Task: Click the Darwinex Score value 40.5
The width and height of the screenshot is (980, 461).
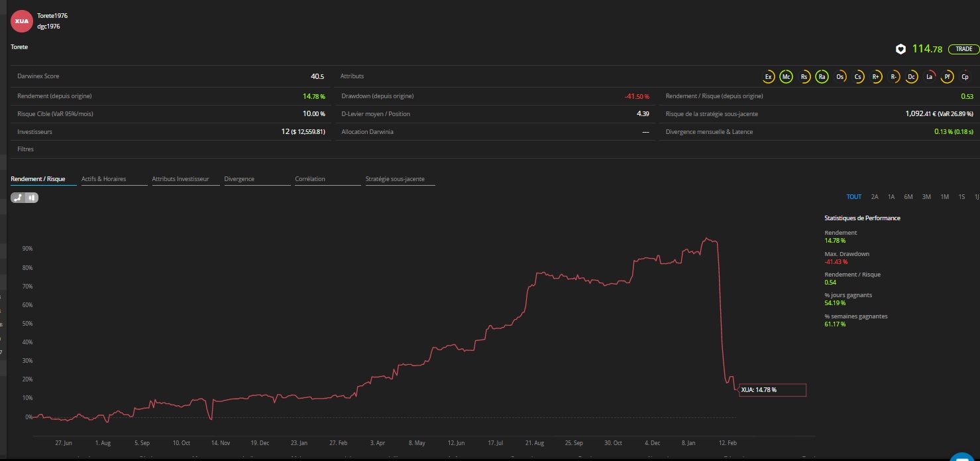Action: tap(317, 76)
